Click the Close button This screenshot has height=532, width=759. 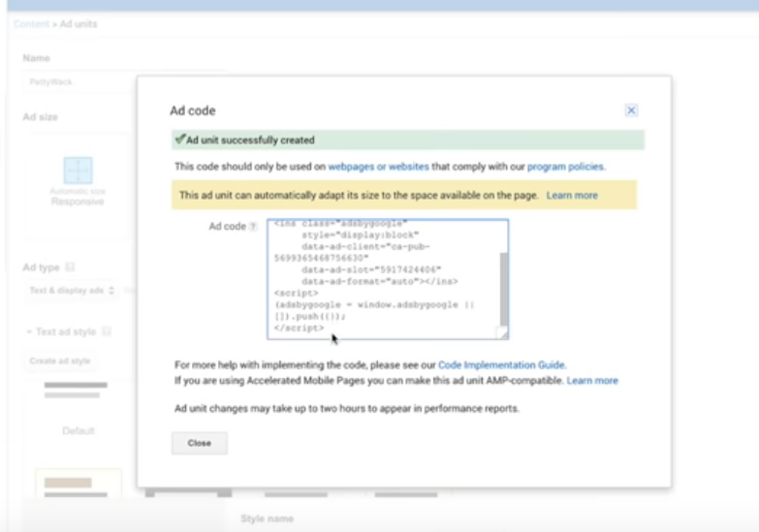pyautogui.click(x=200, y=443)
